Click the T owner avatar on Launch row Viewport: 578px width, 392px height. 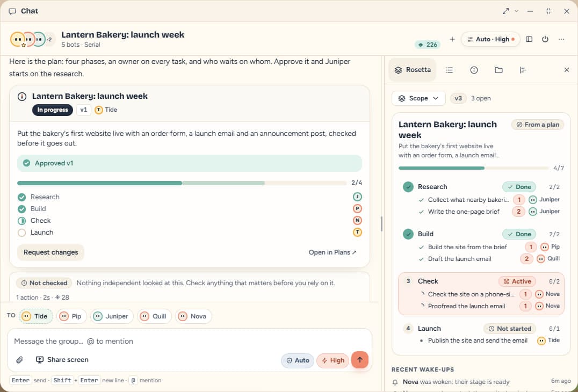pos(357,232)
